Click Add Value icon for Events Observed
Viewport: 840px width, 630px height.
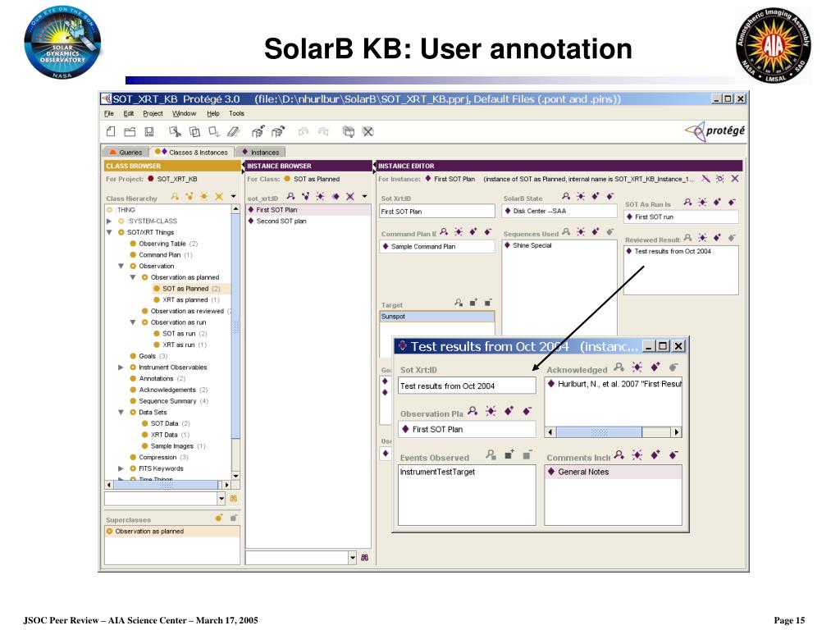pos(509,454)
